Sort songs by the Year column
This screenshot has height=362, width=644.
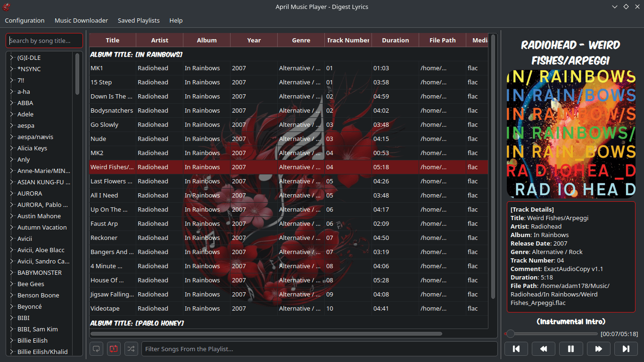[x=254, y=40]
